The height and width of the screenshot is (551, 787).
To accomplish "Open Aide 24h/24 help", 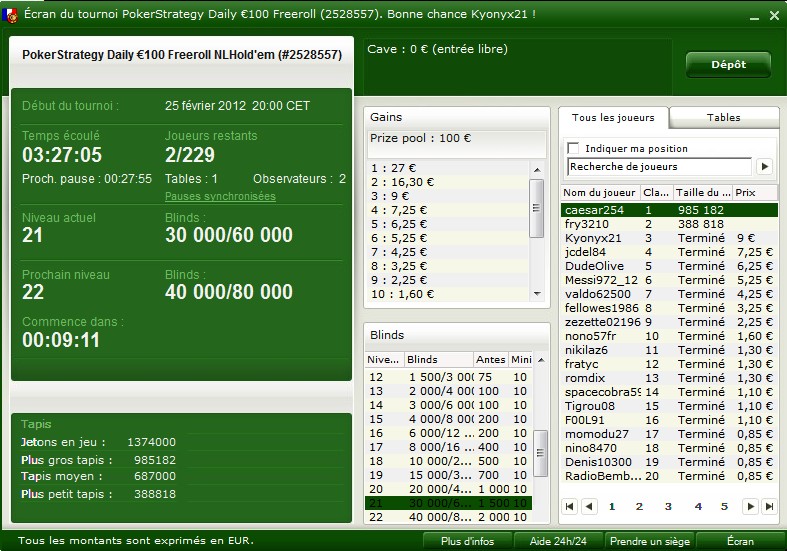I will (x=558, y=541).
